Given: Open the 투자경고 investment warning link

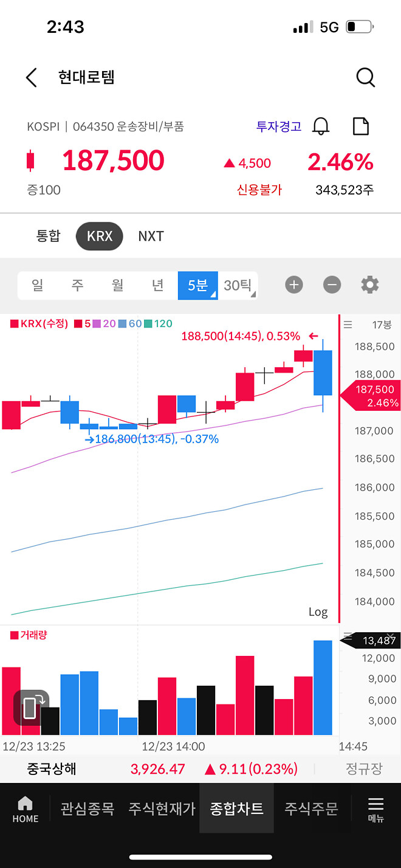Looking at the screenshot, I should [277, 126].
